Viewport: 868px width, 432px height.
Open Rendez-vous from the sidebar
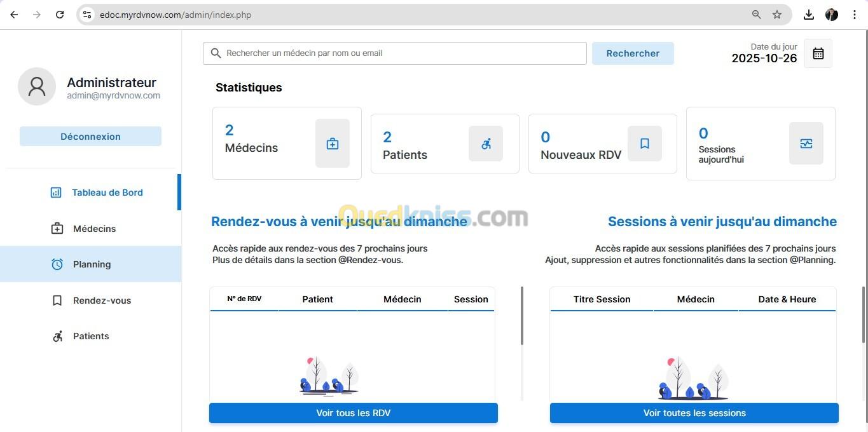point(102,300)
